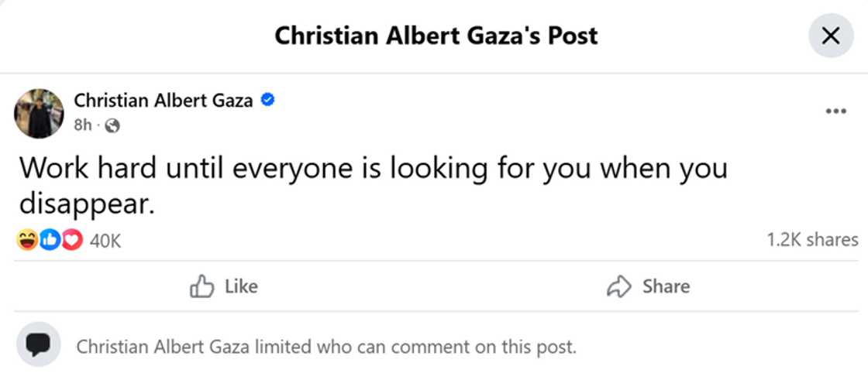
Task: Open Christian Albert Gaza's profile name link
Action: (164, 100)
